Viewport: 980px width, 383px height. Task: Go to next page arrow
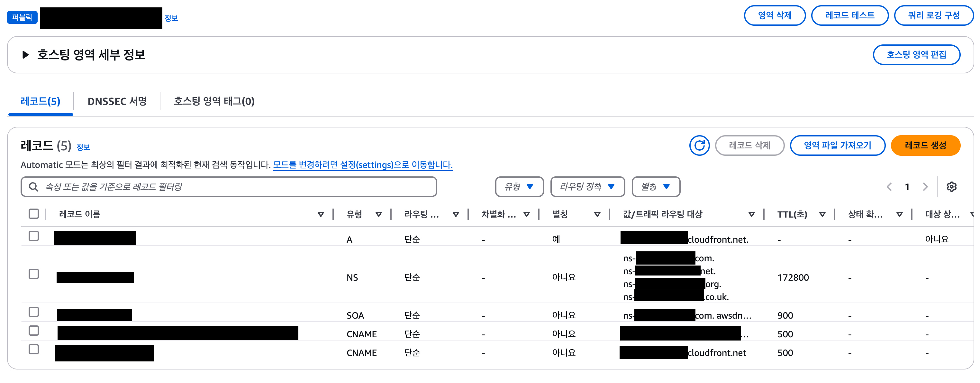coord(925,187)
